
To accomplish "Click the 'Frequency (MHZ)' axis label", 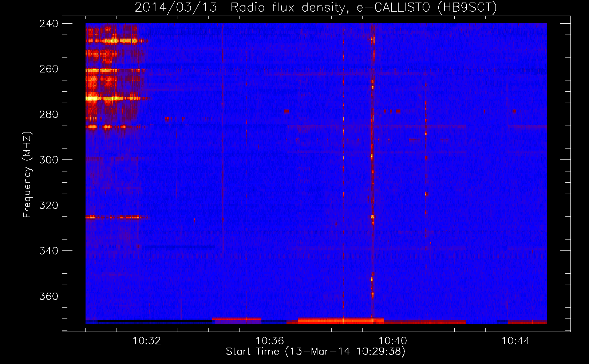I will [27, 175].
